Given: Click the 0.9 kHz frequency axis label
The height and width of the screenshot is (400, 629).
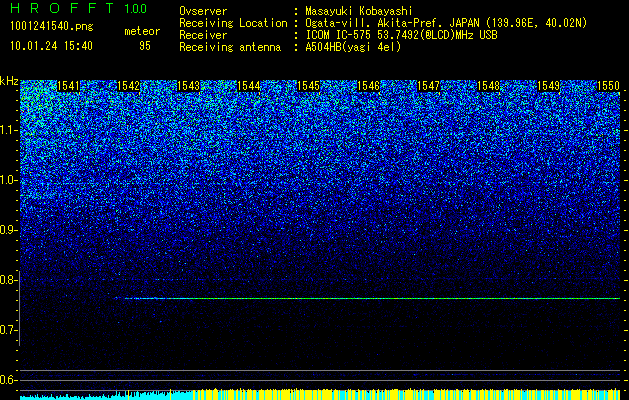Looking at the screenshot, I should (x=8, y=230).
